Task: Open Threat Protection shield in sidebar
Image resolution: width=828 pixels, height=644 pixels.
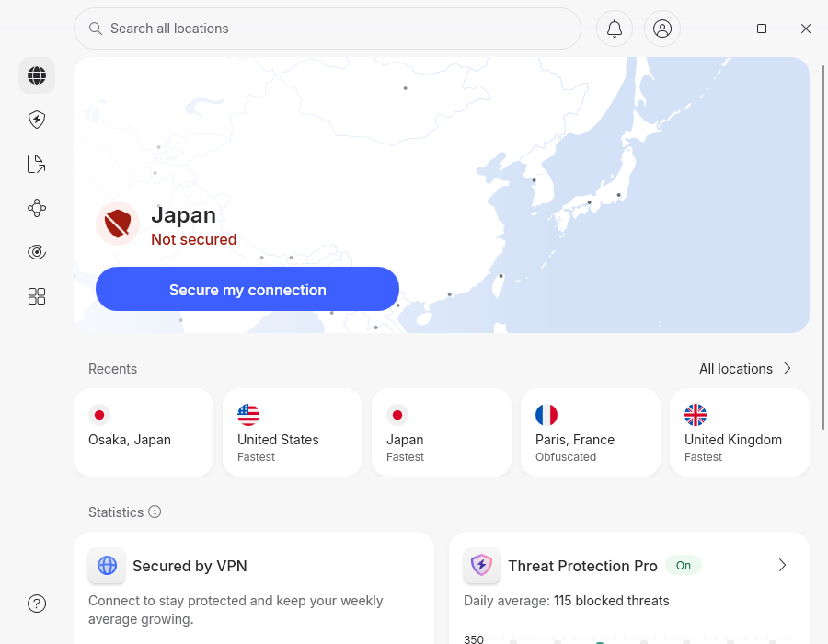Action: 37,120
